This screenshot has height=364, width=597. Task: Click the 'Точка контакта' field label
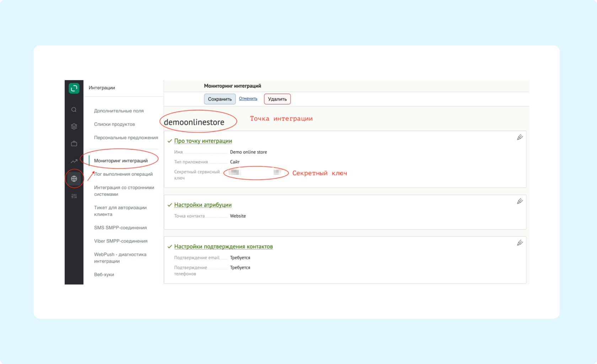(189, 216)
